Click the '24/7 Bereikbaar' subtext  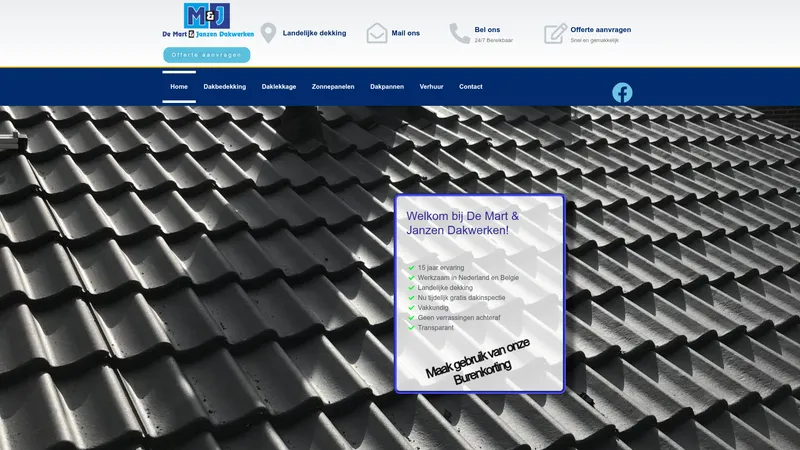coord(493,40)
